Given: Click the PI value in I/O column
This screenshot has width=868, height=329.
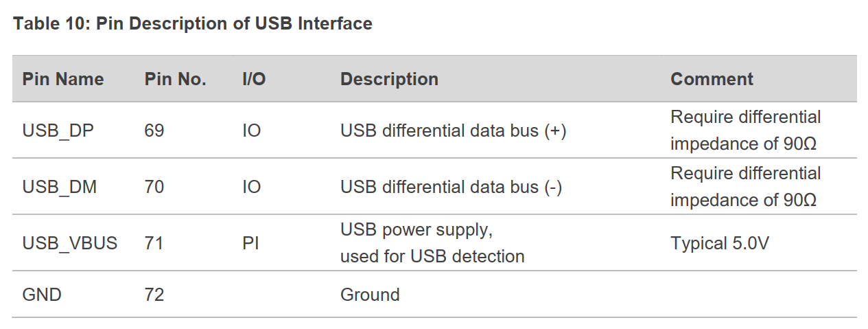Looking at the screenshot, I should (250, 243).
